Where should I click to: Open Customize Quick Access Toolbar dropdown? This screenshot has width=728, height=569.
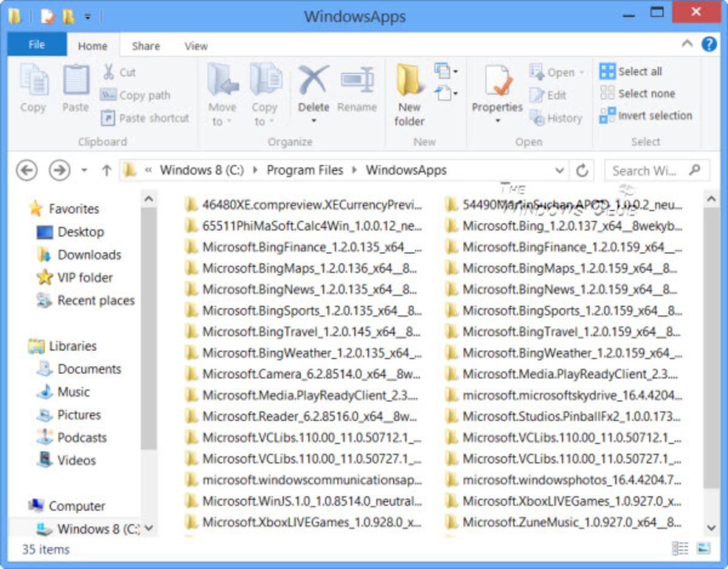[x=87, y=17]
